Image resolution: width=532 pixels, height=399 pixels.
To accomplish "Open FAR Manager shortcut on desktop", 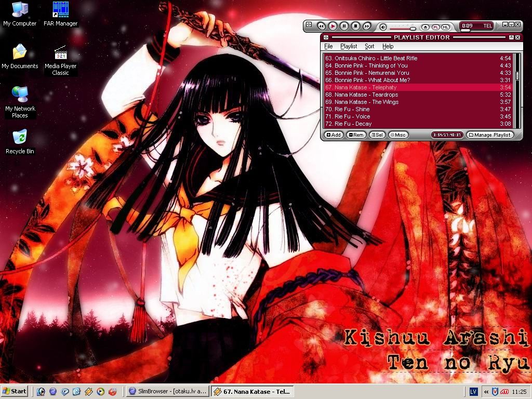I will coord(60,14).
